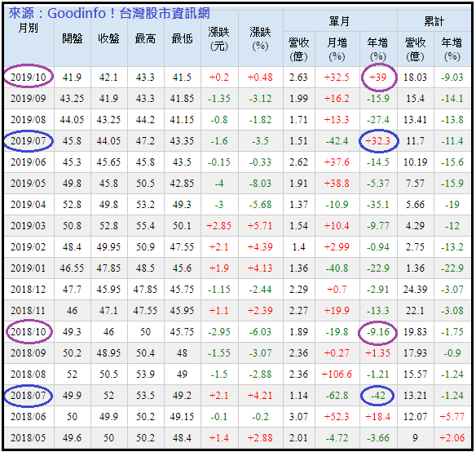Click the 18.03 cumulative revenue value
Image resolution: width=476 pixels, height=452 pixels.
point(415,78)
